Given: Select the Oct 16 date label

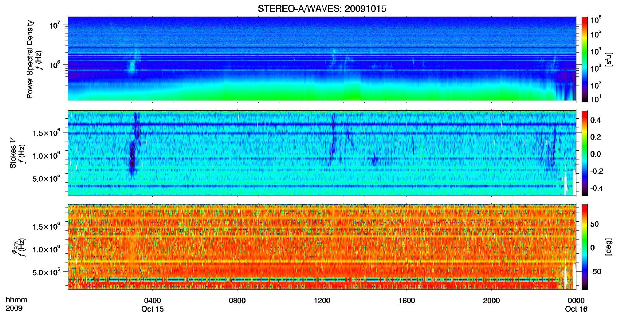Looking at the screenshot, I should click(576, 309).
